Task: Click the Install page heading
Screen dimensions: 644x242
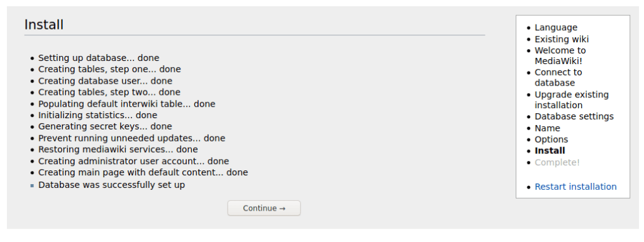Action: coord(44,25)
